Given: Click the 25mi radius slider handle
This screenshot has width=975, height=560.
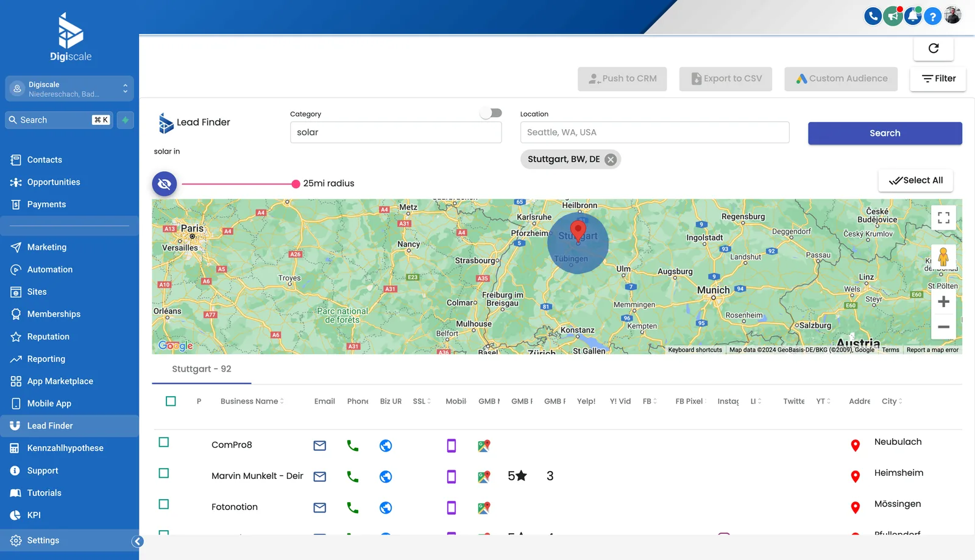Looking at the screenshot, I should [x=296, y=183].
